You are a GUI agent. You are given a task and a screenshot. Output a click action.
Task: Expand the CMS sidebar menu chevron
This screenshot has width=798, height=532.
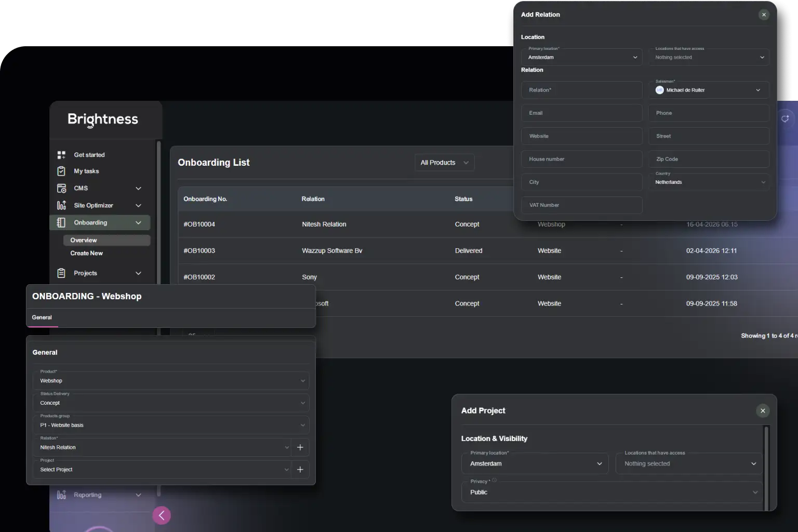[x=139, y=188]
